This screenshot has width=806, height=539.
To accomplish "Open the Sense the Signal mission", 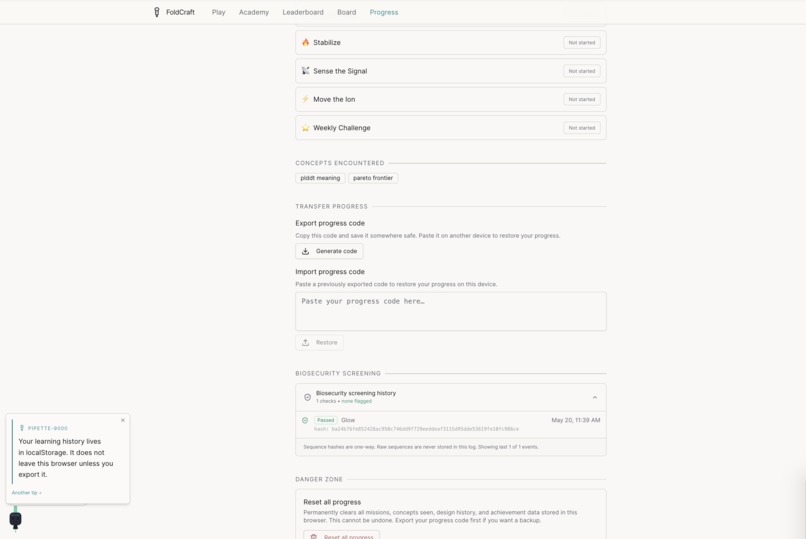I will click(451, 71).
